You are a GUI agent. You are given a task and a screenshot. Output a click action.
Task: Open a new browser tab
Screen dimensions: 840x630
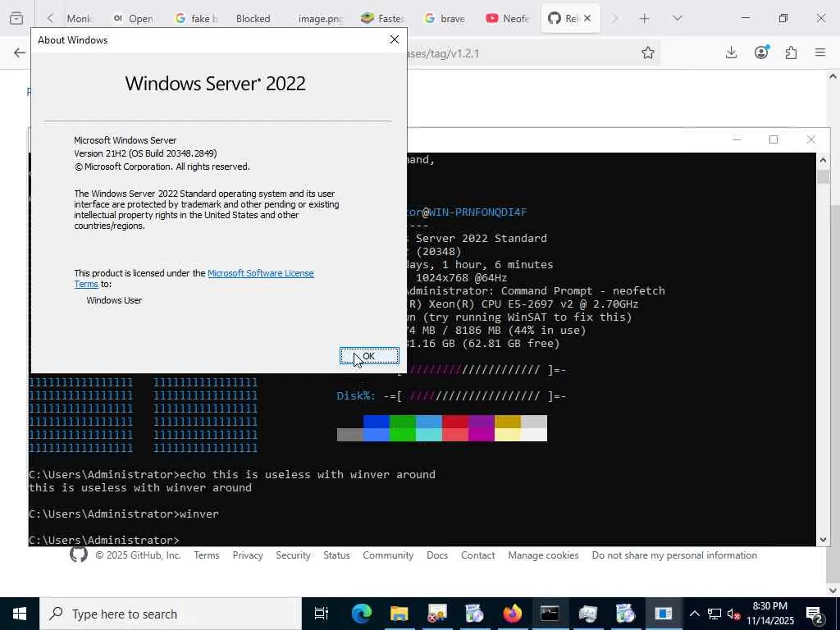645,19
